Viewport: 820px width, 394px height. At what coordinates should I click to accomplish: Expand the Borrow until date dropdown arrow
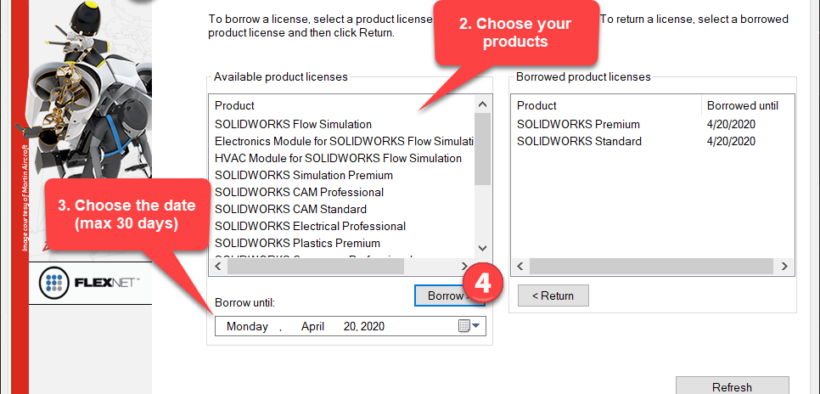click(x=476, y=326)
